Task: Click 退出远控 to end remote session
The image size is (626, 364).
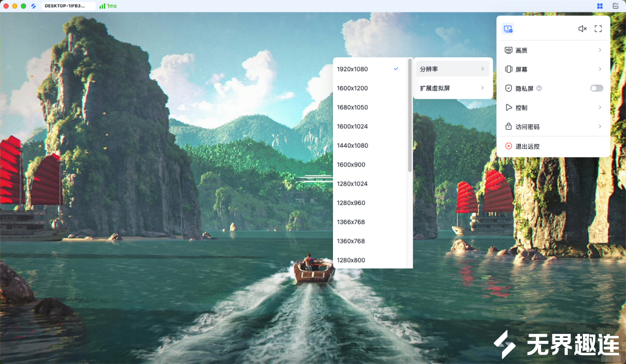Action: pos(553,146)
